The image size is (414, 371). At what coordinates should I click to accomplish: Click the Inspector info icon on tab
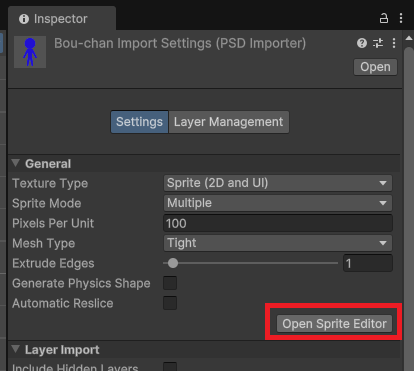click(x=24, y=19)
